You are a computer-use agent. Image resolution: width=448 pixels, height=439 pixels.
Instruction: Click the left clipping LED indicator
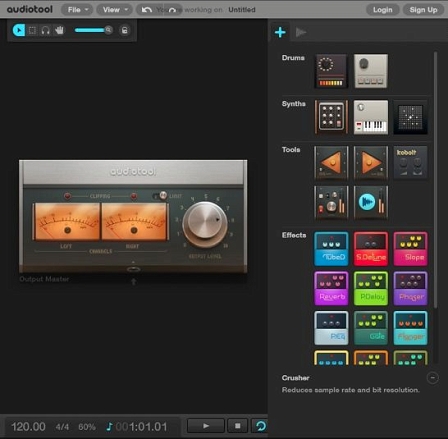pyautogui.click(x=67, y=196)
